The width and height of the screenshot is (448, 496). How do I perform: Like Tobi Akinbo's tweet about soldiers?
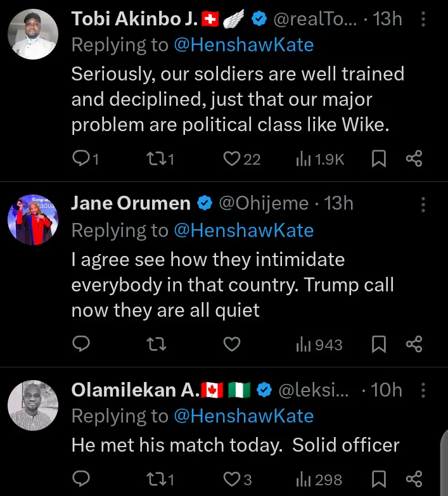coord(232,159)
